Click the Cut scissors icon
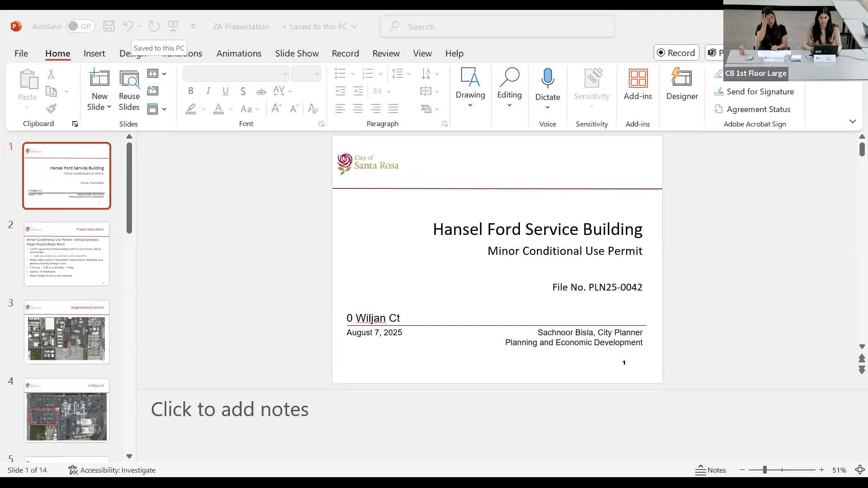The width and height of the screenshot is (868, 488). coord(51,74)
